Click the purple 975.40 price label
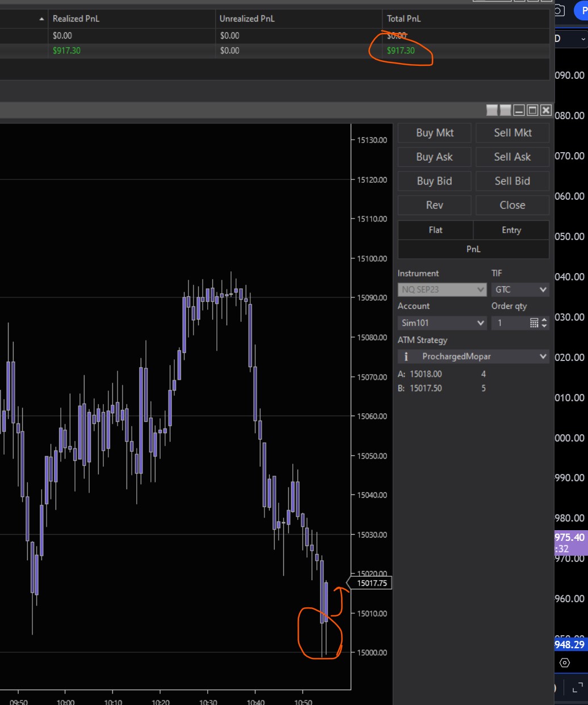 coord(570,543)
